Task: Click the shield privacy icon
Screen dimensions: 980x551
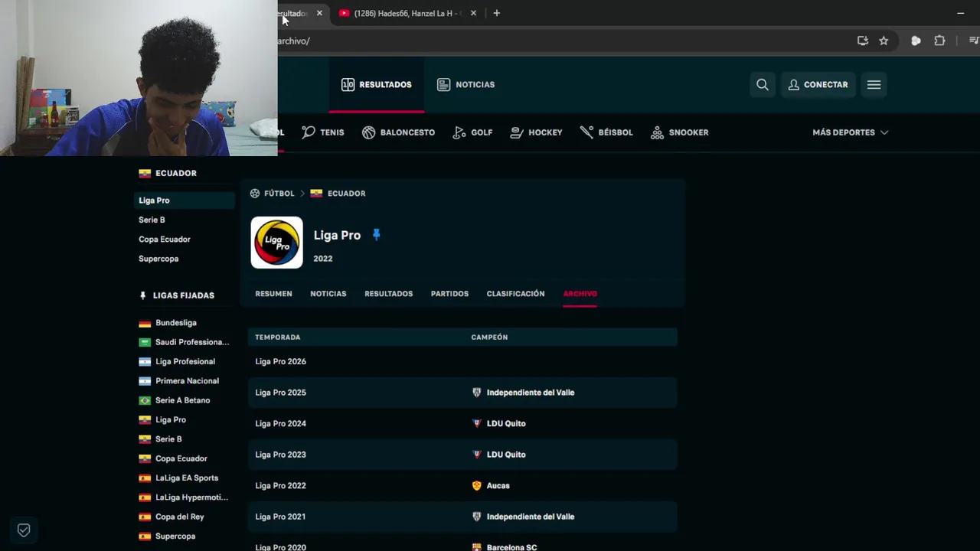Action: 24,530
